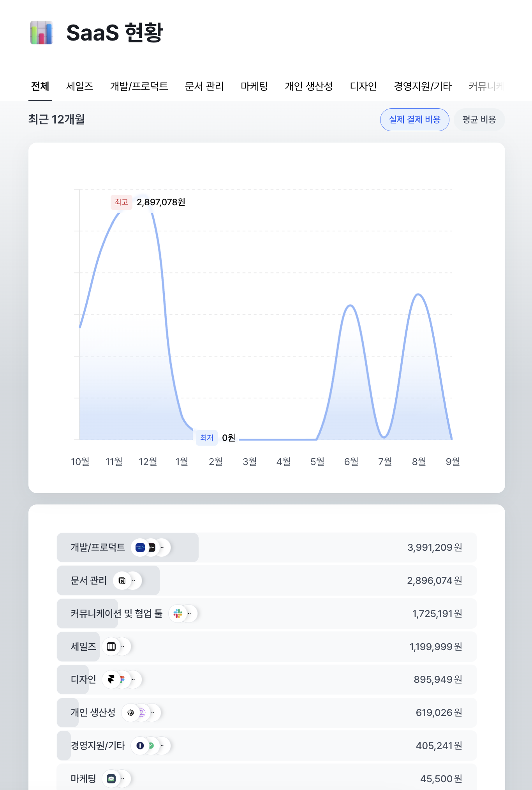Click the 최고 peak marker on chart
This screenshot has width=532, height=790.
[122, 202]
